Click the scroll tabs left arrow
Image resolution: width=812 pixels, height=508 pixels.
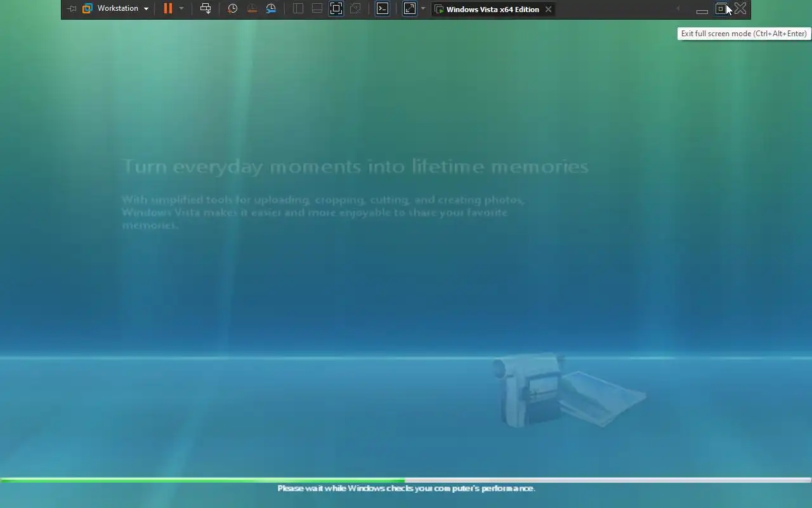pos(678,9)
